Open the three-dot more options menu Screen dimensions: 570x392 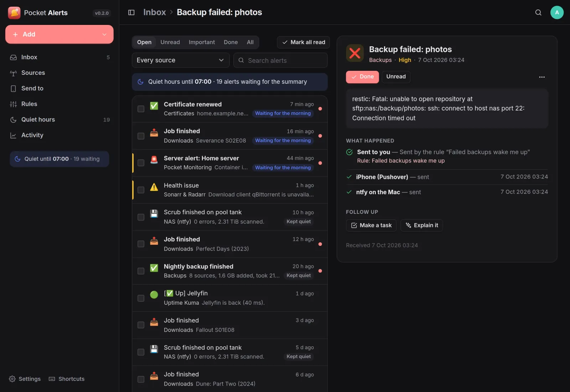tap(541, 77)
